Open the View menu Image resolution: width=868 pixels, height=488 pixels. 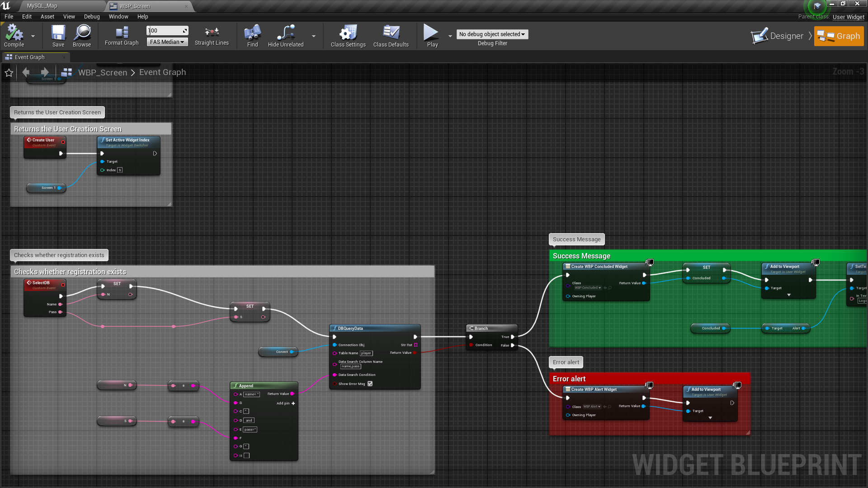(69, 17)
